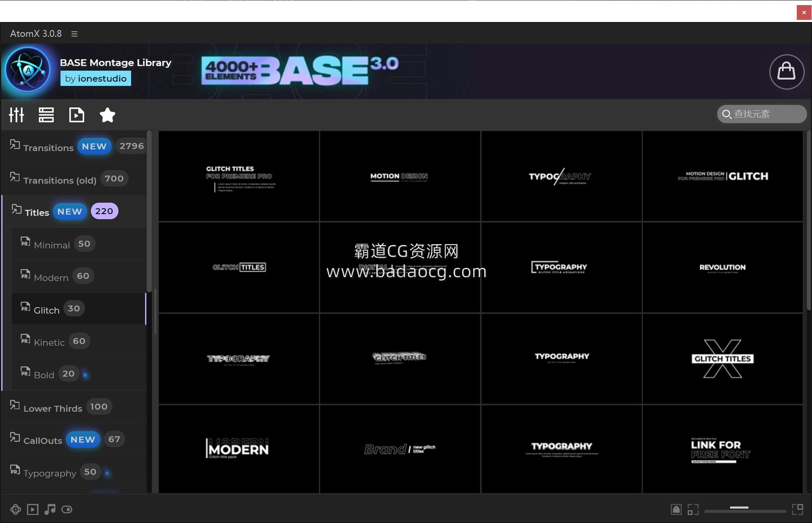Open the sliders control panel icon
The image size is (812, 523).
[x=16, y=115]
